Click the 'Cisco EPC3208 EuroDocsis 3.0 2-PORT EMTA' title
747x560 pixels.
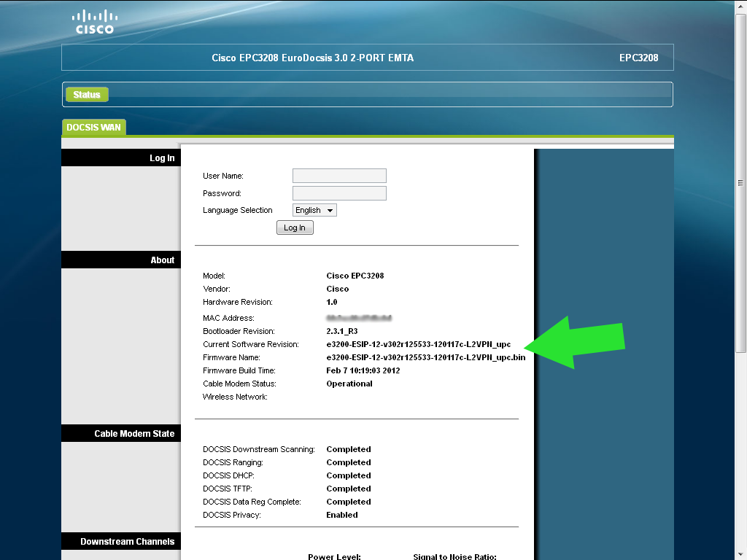[312, 58]
